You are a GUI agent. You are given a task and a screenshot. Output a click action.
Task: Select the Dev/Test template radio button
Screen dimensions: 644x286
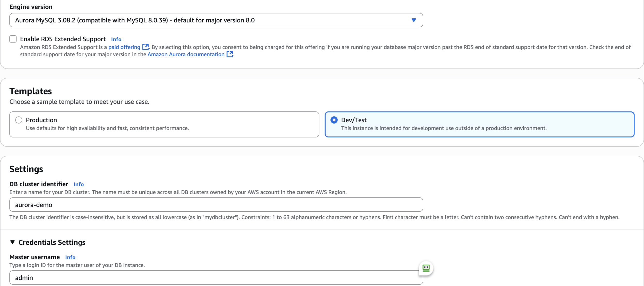point(334,120)
